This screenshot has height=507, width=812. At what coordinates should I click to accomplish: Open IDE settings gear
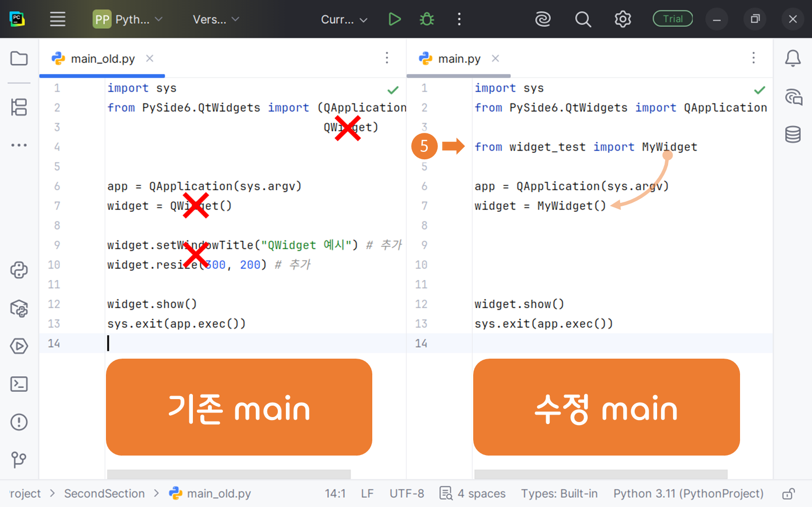pos(623,19)
